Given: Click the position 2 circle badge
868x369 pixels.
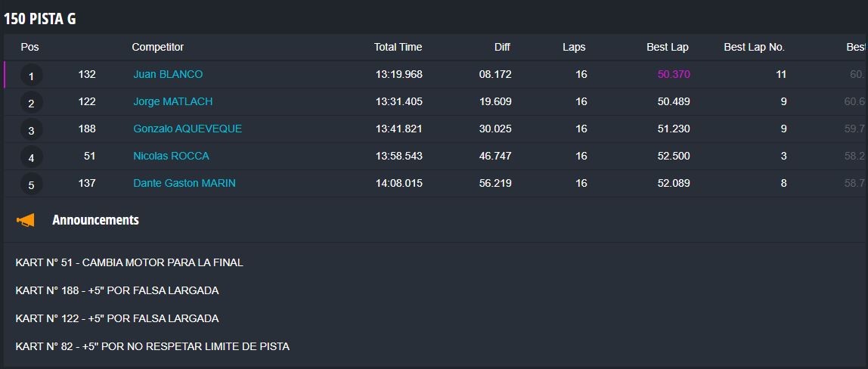Looking at the screenshot, I should pyautogui.click(x=32, y=103).
